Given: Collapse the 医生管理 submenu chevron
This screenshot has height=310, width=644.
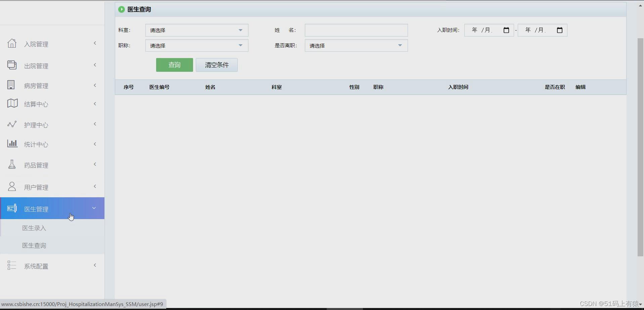Looking at the screenshot, I should click(x=94, y=208).
